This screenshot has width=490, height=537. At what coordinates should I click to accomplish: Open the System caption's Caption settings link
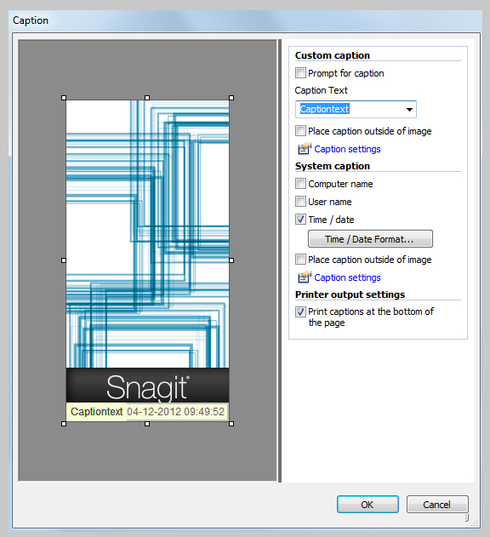[347, 277]
